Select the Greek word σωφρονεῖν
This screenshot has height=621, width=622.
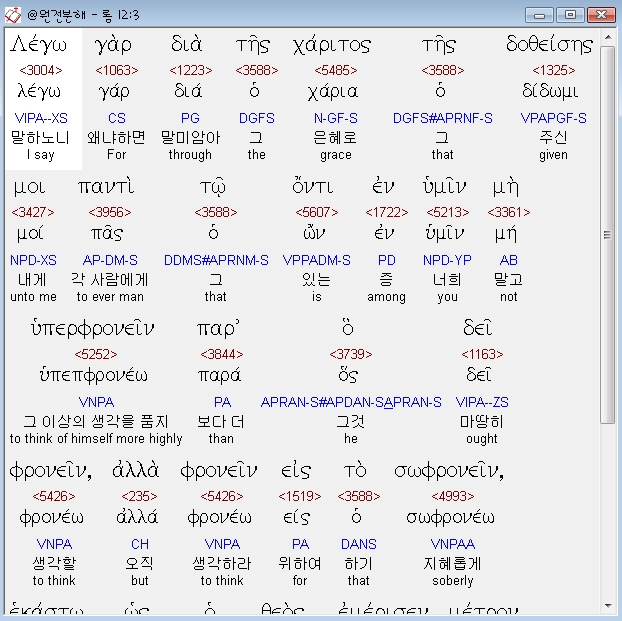[x=448, y=471]
